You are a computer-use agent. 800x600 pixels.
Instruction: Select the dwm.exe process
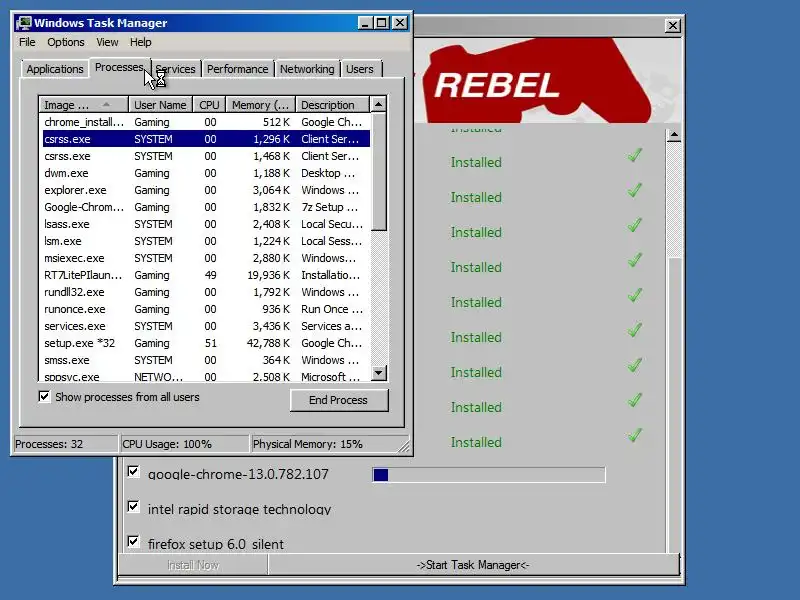(204, 173)
